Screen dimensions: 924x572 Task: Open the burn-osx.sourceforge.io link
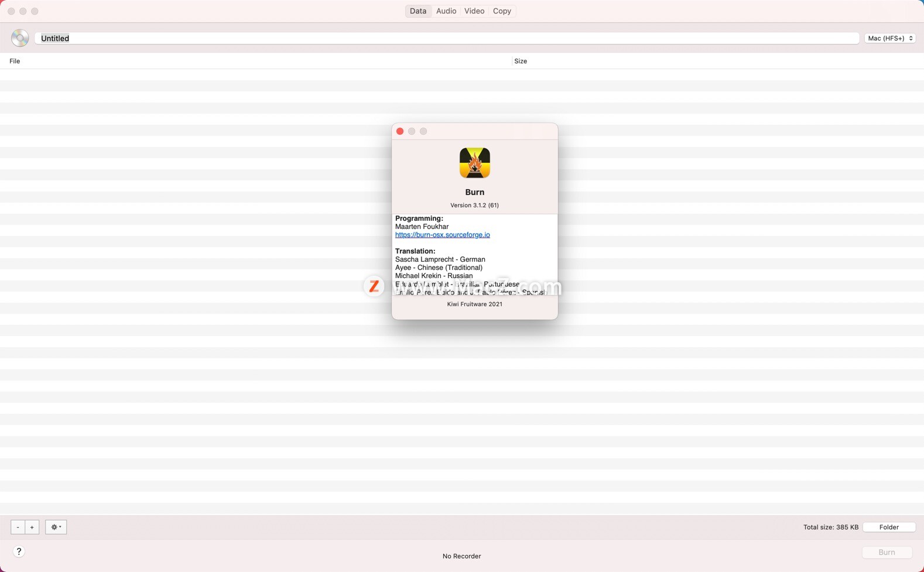click(x=443, y=235)
